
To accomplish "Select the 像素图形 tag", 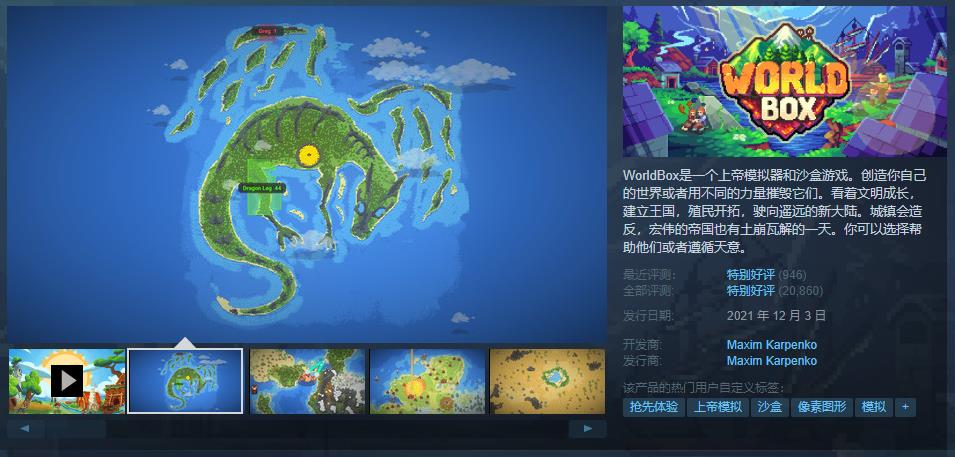I will click(x=822, y=407).
